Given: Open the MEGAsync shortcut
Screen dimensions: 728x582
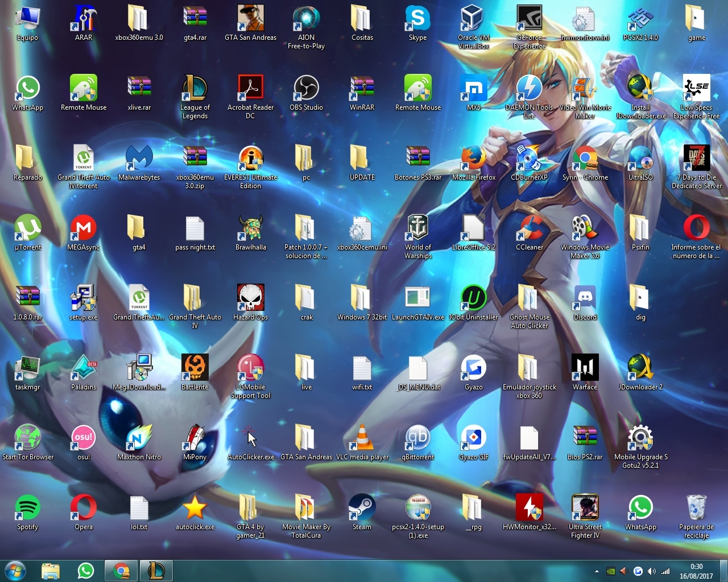Looking at the screenshot, I should pos(84,227).
